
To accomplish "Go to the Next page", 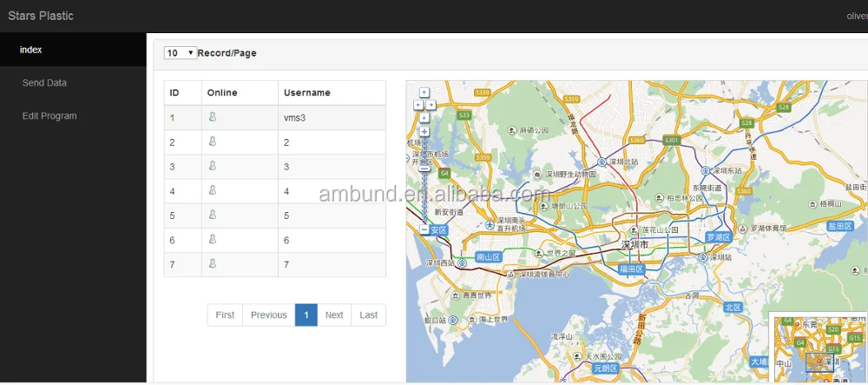I will tap(334, 315).
